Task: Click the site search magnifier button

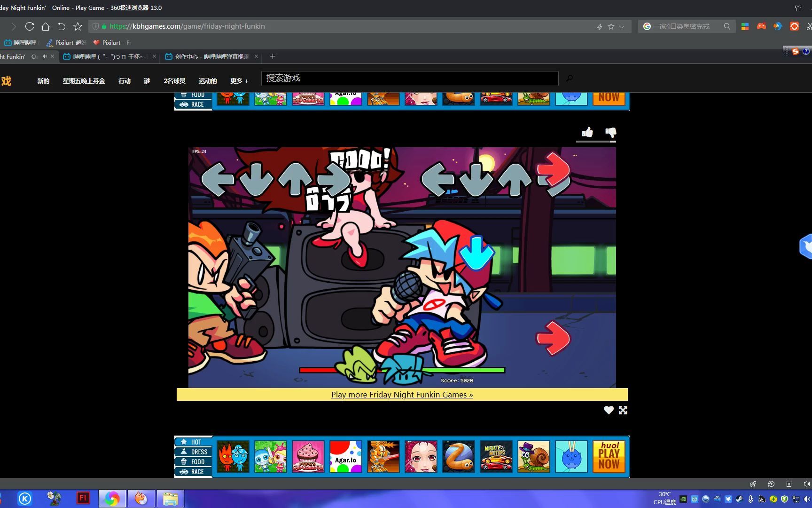Action: [570, 79]
